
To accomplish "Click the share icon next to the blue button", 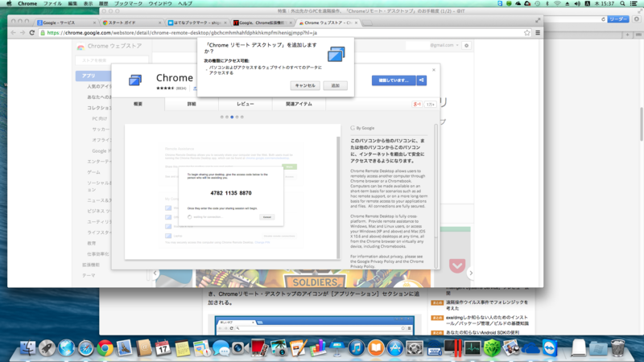I will [421, 80].
